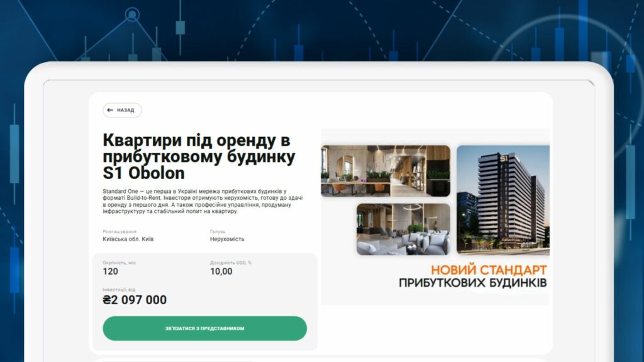
Task: Click the S1 logo on the building
Action: (x=504, y=158)
